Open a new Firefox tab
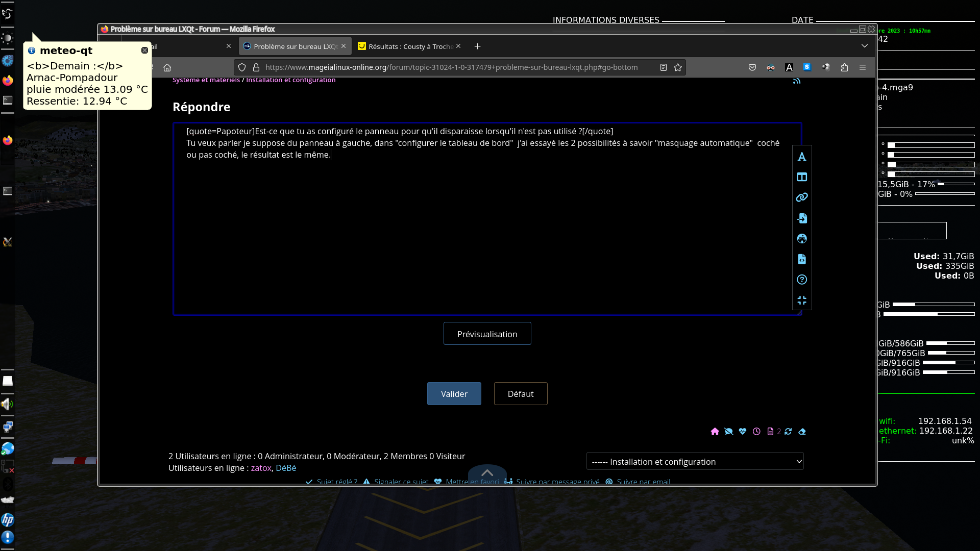 point(478,46)
